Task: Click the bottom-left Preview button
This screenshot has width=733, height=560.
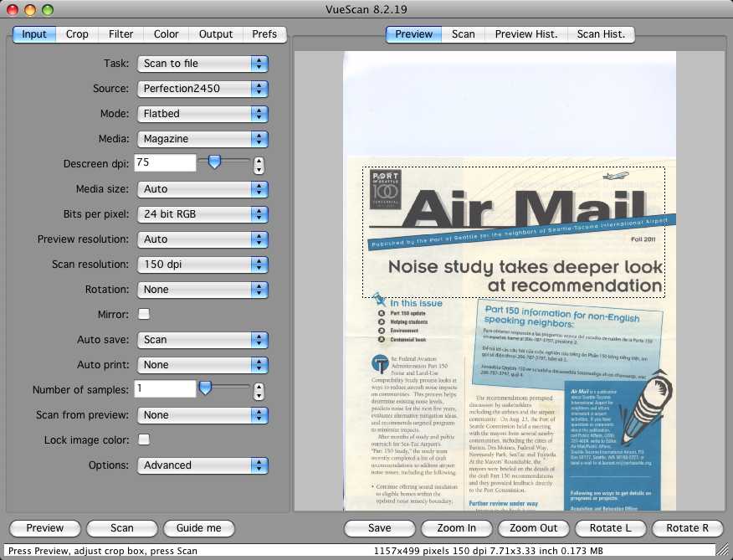Action: click(45, 528)
